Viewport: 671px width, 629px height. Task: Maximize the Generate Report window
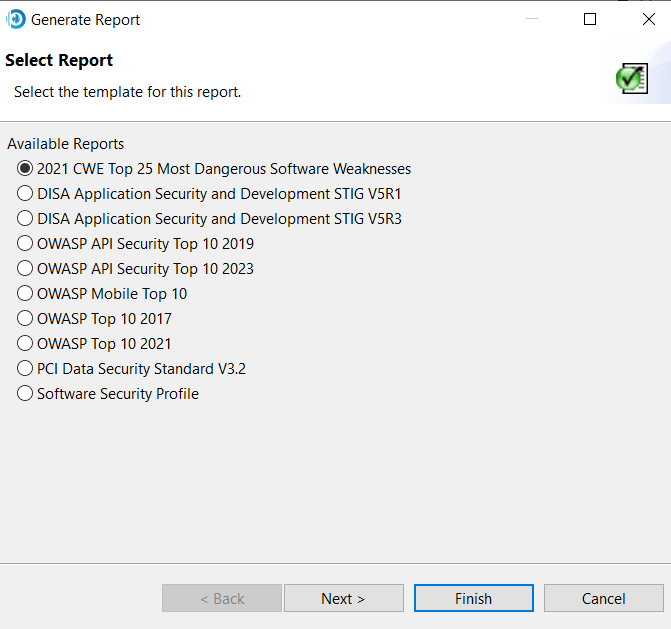[x=590, y=19]
